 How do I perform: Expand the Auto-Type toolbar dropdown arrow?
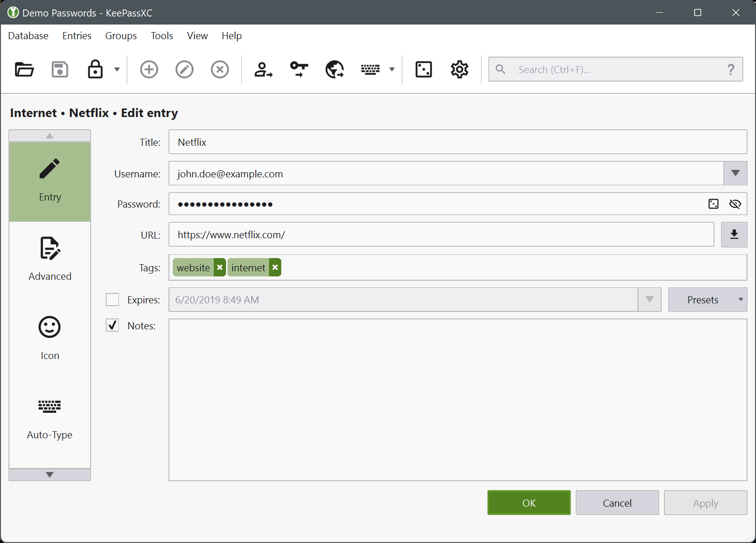392,70
